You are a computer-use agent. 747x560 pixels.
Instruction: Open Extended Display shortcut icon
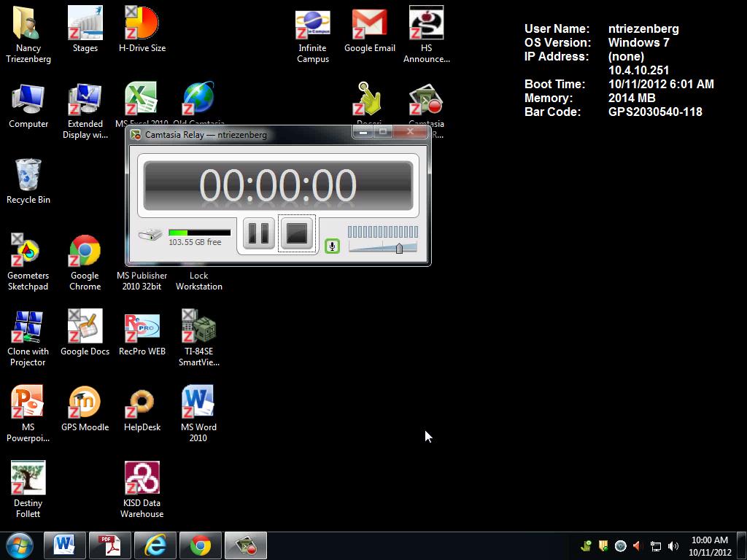pyautogui.click(x=85, y=99)
